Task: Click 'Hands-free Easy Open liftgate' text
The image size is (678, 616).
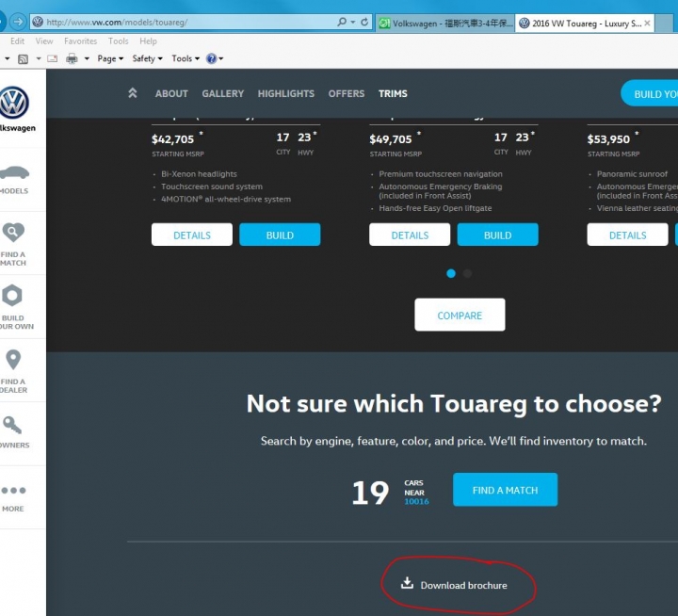Action: click(x=435, y=208)
